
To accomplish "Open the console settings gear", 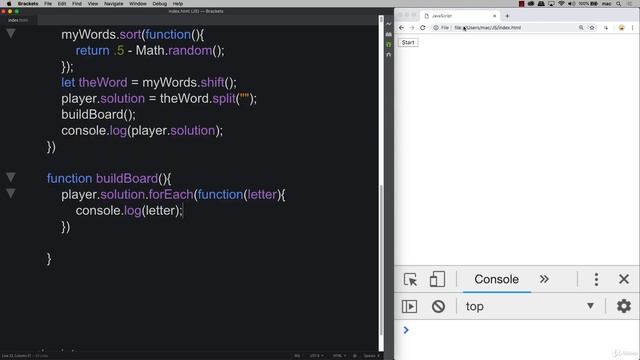I will point(624,306).
